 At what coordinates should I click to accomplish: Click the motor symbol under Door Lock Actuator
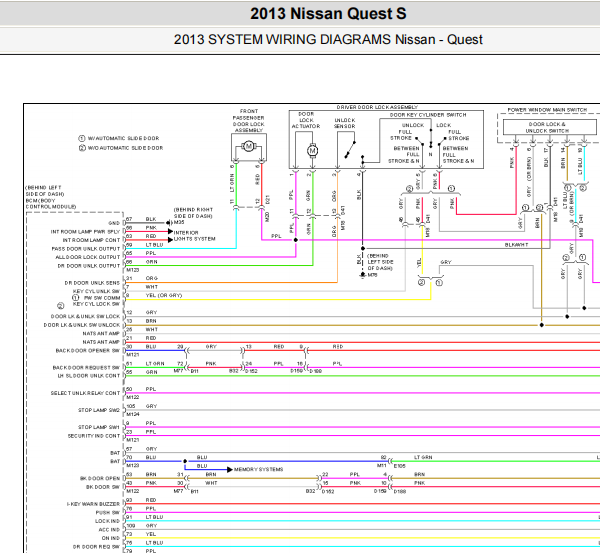pyautogui.click(x=313, y=151)
